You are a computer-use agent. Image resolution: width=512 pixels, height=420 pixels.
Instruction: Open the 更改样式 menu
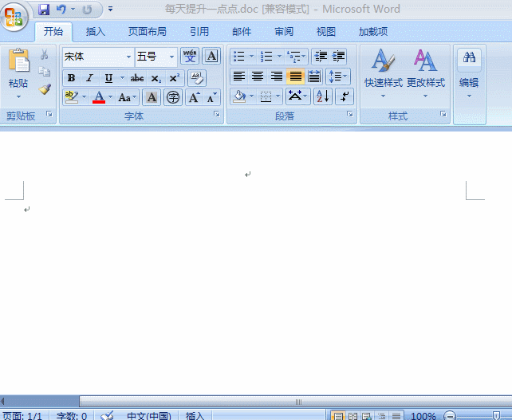425,73
